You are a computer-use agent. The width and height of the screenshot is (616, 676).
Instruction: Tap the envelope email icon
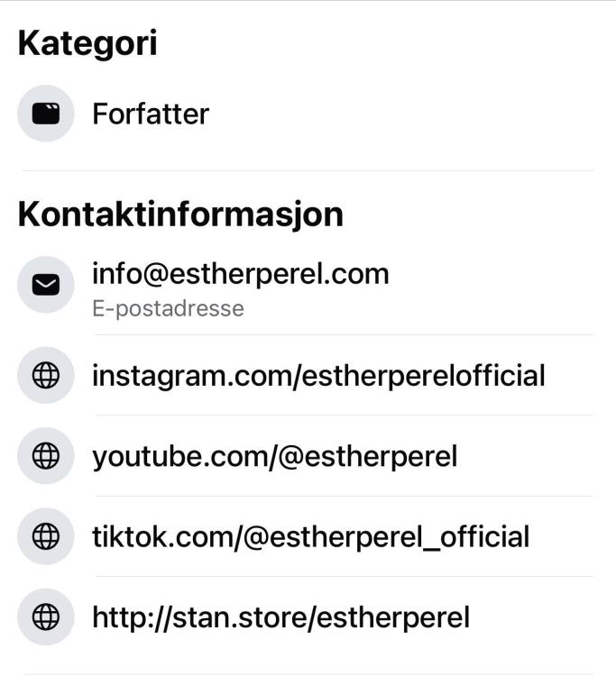click(46, 285)
